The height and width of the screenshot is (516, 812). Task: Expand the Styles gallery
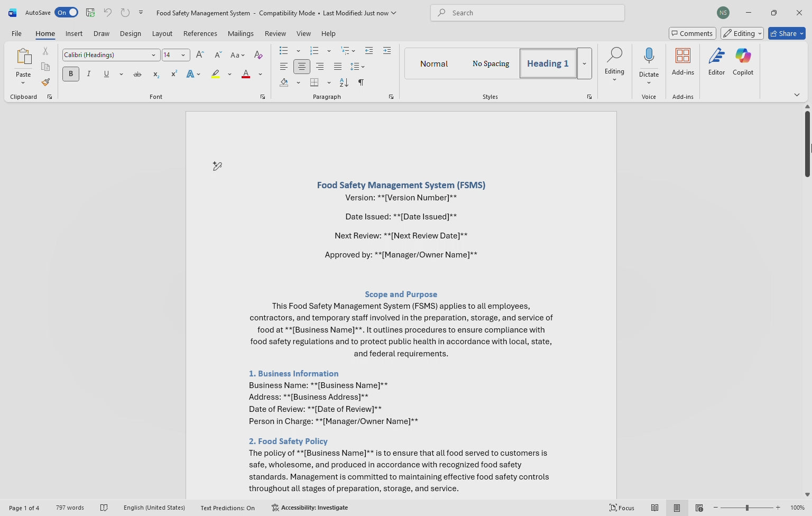coord(584,63)
